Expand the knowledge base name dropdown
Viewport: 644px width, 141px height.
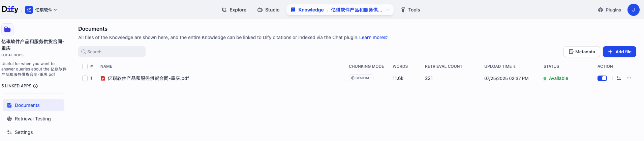coord(388,10)
